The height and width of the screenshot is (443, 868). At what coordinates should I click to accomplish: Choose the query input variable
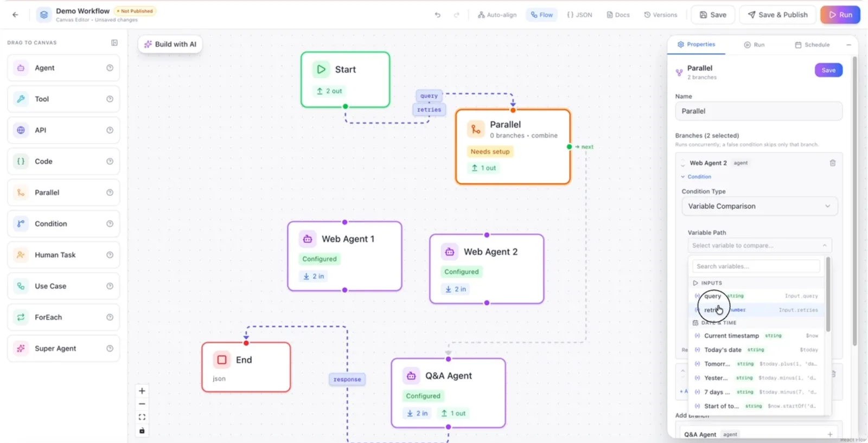pos(756,296)
